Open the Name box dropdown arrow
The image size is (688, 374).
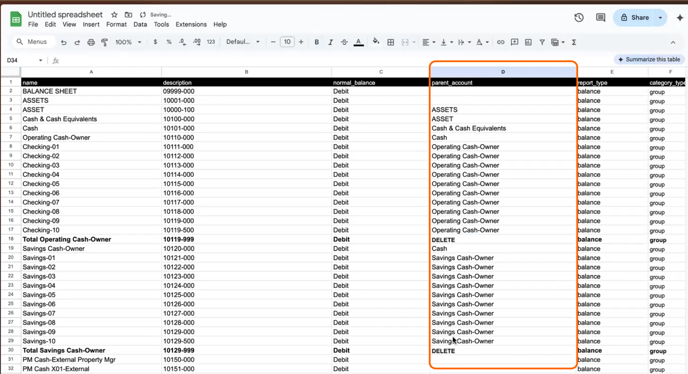(40, 60)
